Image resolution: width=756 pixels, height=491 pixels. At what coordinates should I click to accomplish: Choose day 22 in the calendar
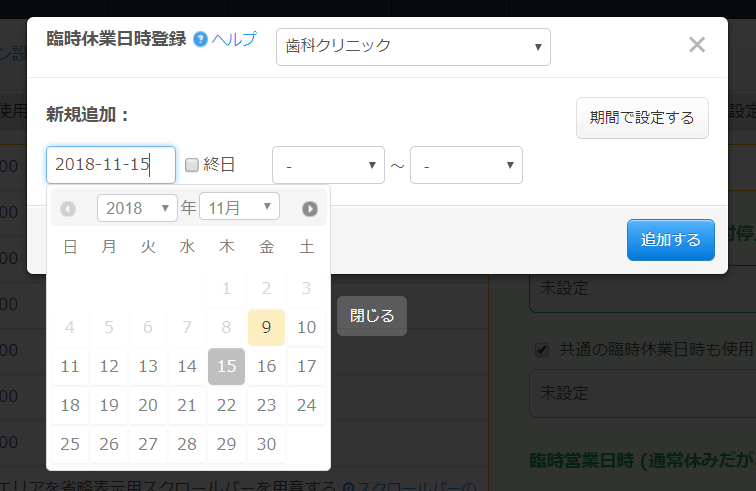226,405
